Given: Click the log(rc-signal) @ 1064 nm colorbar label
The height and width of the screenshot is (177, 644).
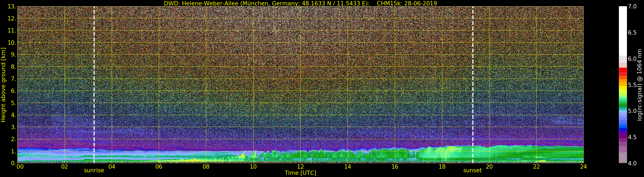Looking at the screenshot, I should [x=640, y=85].
